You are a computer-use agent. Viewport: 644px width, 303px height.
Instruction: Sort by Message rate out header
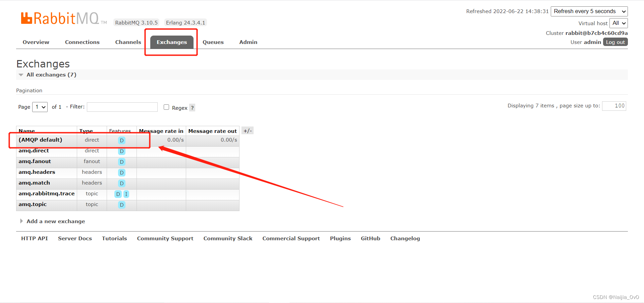212,131
